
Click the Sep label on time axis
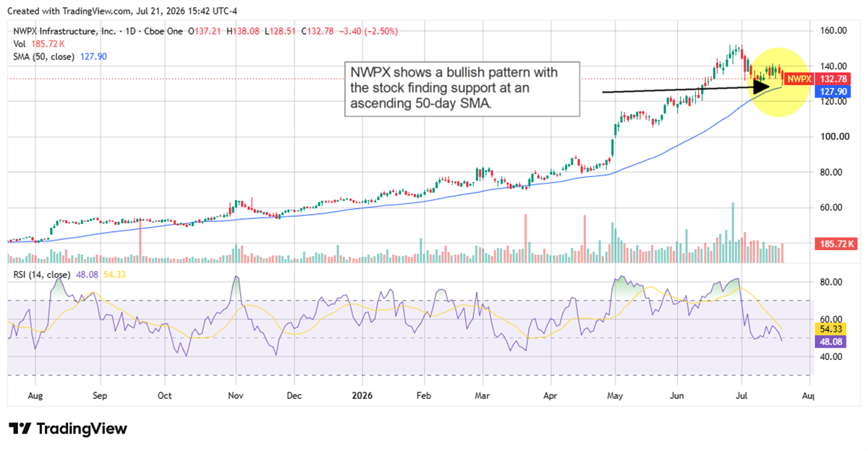coord(100,396)
